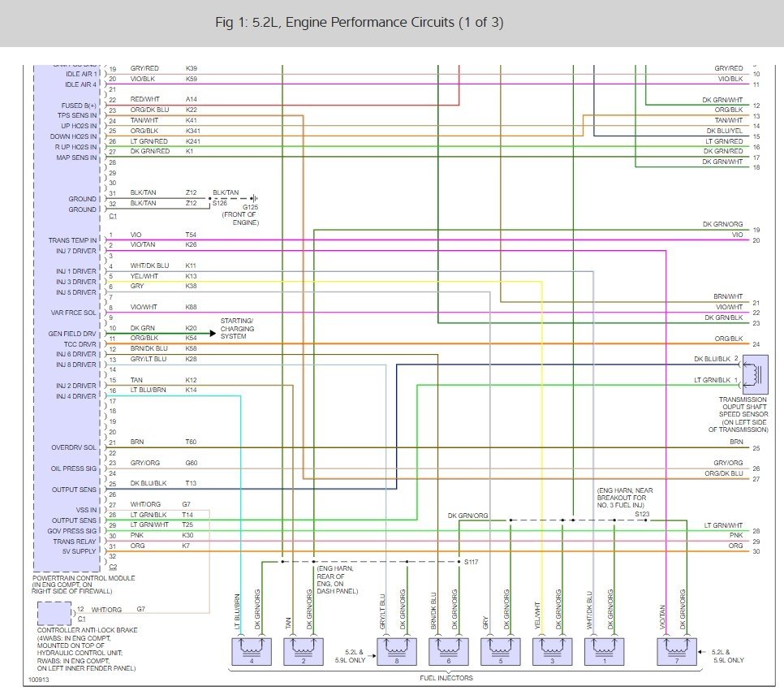The image size is (784, 695).
Task: Click the 'IDLE AIR 1' pin label
Action: click(81, 74)
